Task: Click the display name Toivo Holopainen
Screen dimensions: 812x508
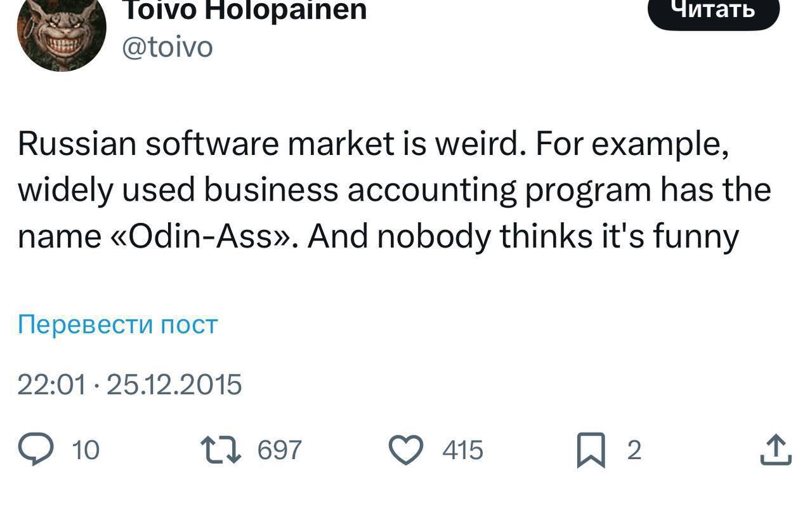Action: click(x=244, y=10)
